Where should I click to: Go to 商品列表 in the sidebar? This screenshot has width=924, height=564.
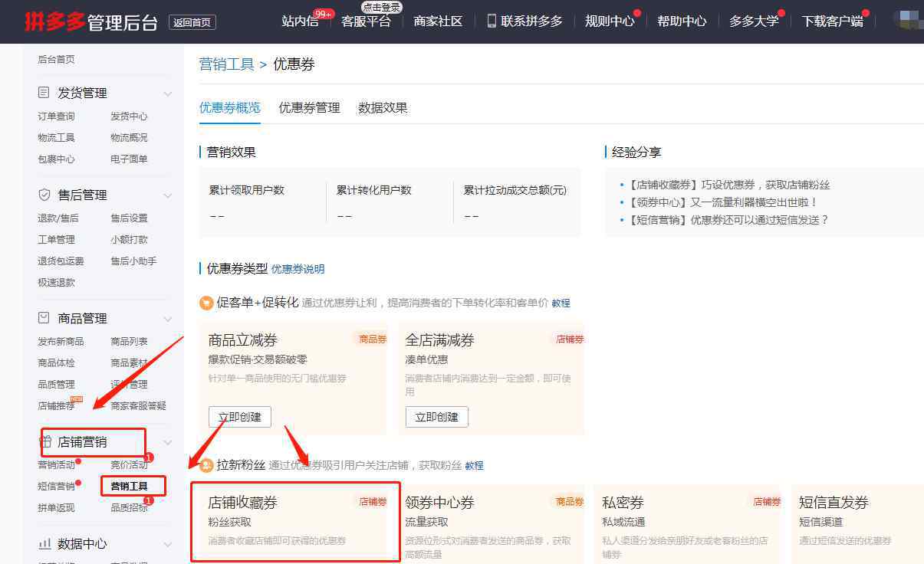tap(129, 342)
